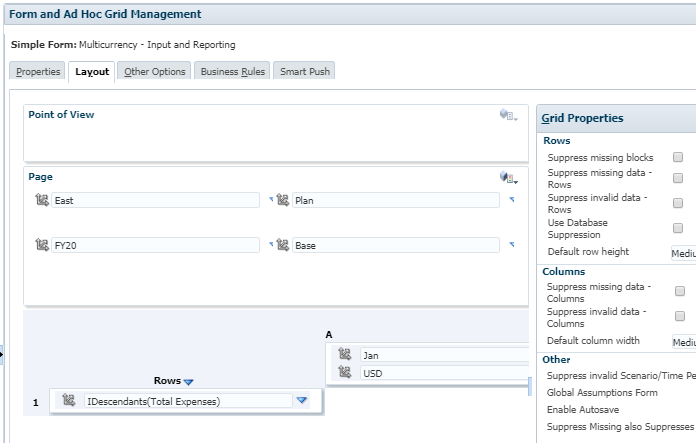Open member selector for IDescendants(Total Expenses) row
This screenshot has height=443, width=696.
coord(68,400)
